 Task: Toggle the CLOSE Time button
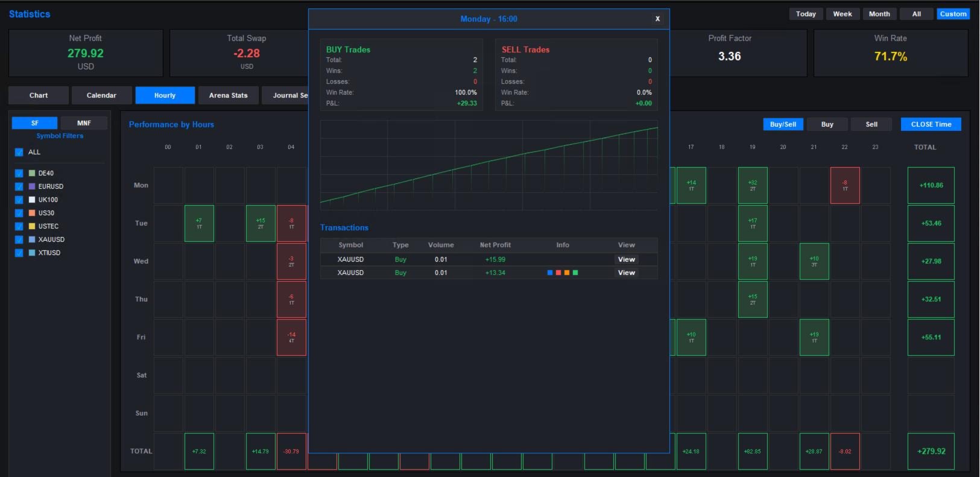coord(931,124)
